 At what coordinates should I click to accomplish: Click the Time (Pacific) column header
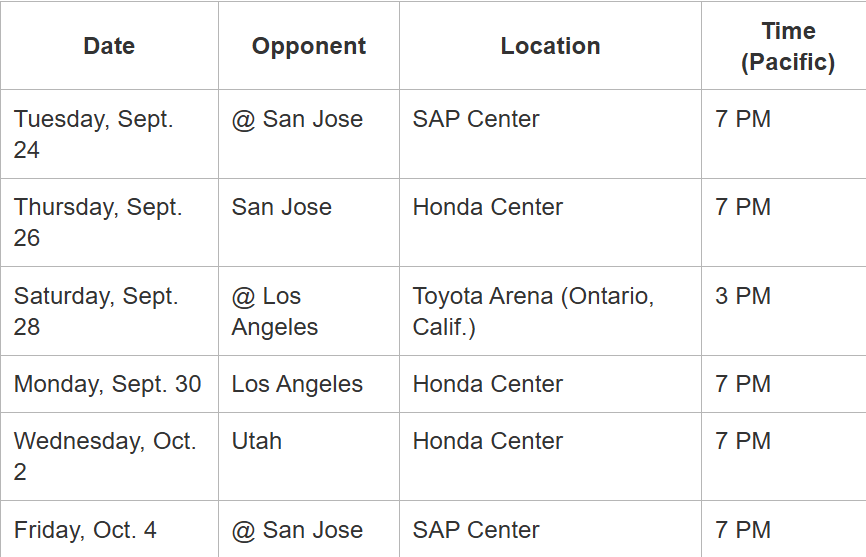pyautogui.click(x=788, y=46)
